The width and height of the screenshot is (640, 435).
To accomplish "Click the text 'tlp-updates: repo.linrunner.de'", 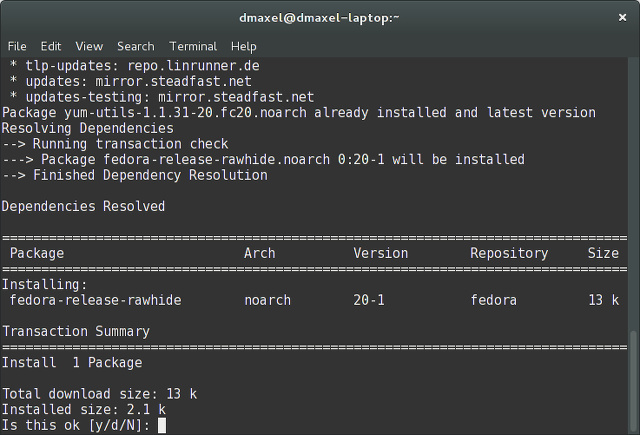I will [x=142, y=66].
